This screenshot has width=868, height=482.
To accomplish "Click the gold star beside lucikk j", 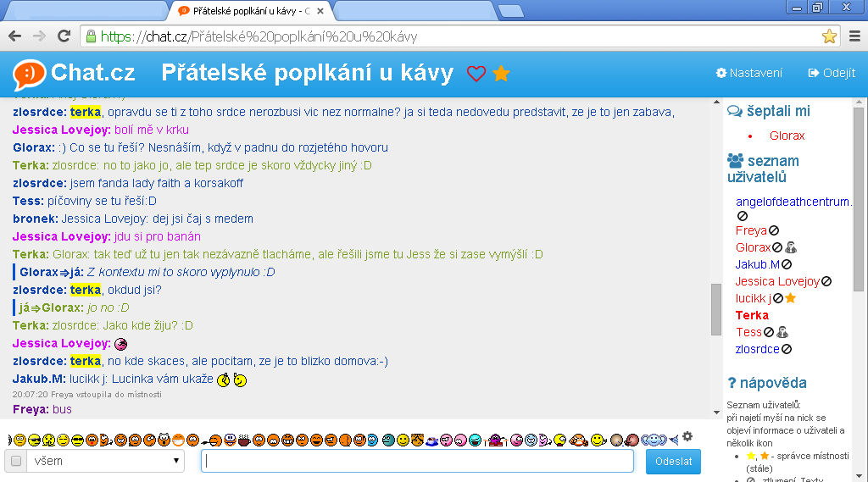I will tap(790, 298).
